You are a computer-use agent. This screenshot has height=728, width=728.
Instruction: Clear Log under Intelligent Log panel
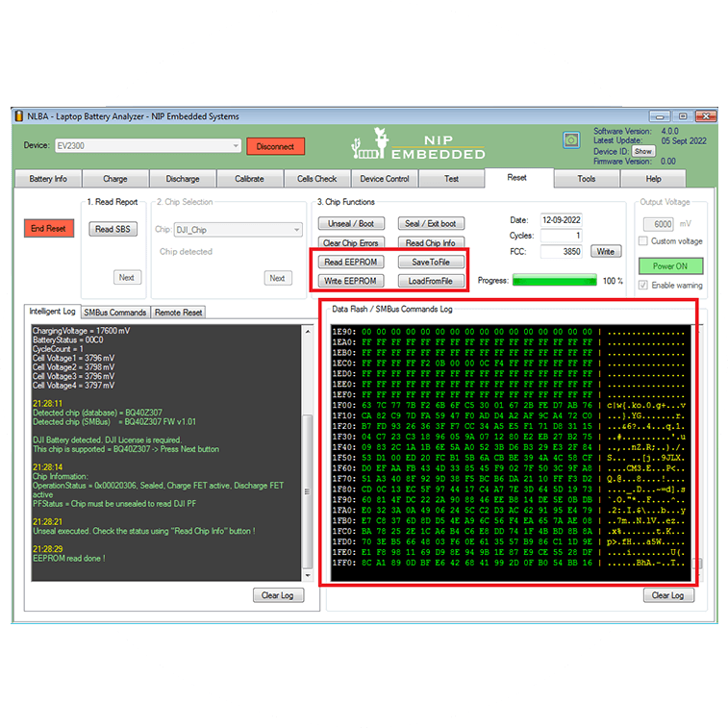tap(278, 595)
